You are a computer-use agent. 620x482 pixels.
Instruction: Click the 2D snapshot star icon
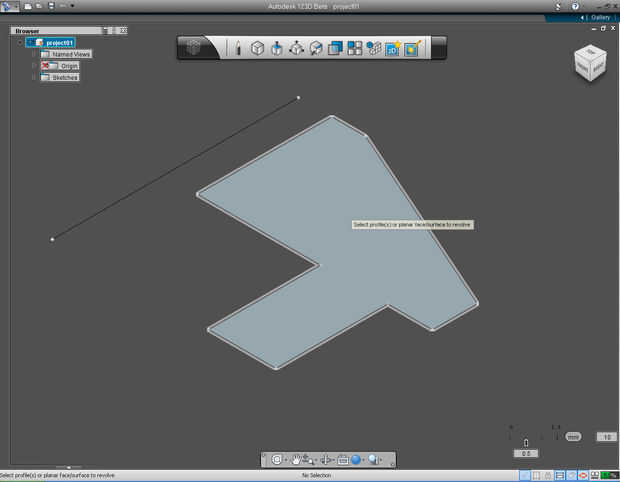393,48
